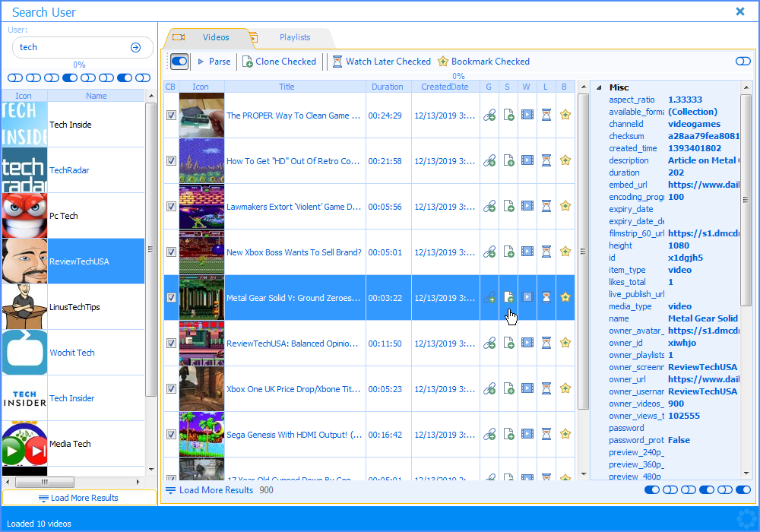The width and height of the screenshot is (760, 532).
Task: Uncheck checkbox for 'Metal Gear Solid V: Ground Zeroes'
Action: click(x=171, y=297)
